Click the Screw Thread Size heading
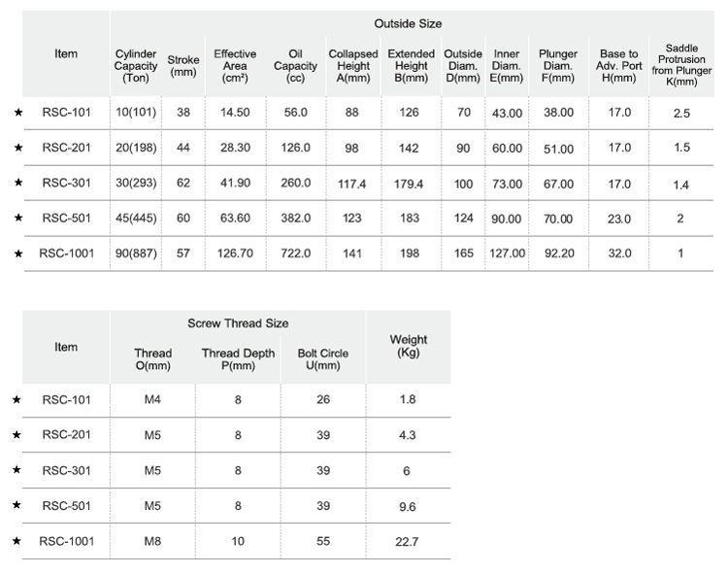 [238, 323]
